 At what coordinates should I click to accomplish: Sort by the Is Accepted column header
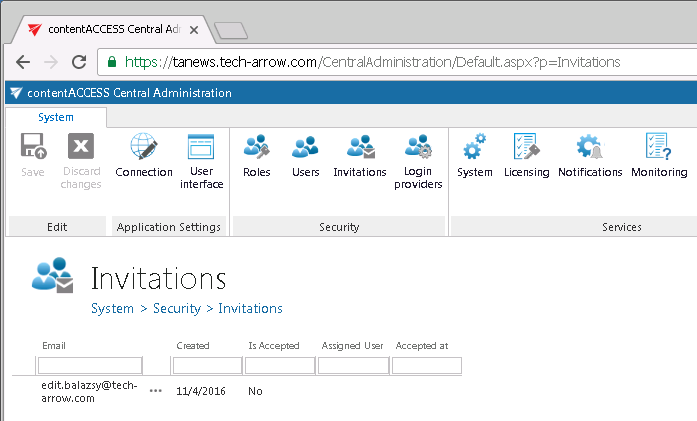click(x=274, y=345)
